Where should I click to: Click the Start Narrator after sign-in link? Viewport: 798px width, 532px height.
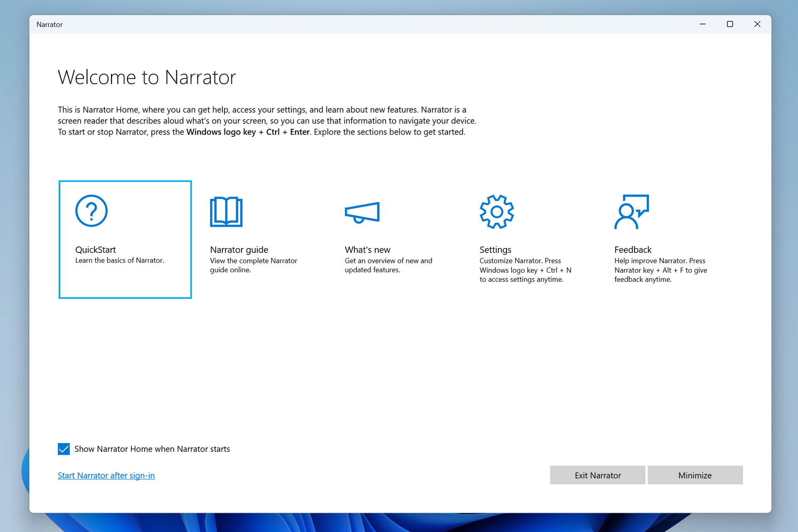106,475
